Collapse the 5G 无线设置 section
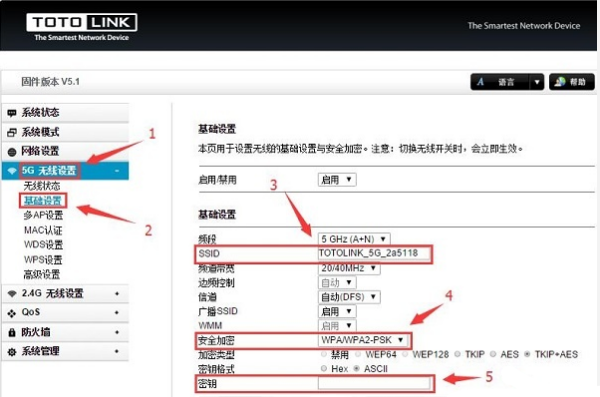This screenshot has height=397, width=600. click(117, 171)
